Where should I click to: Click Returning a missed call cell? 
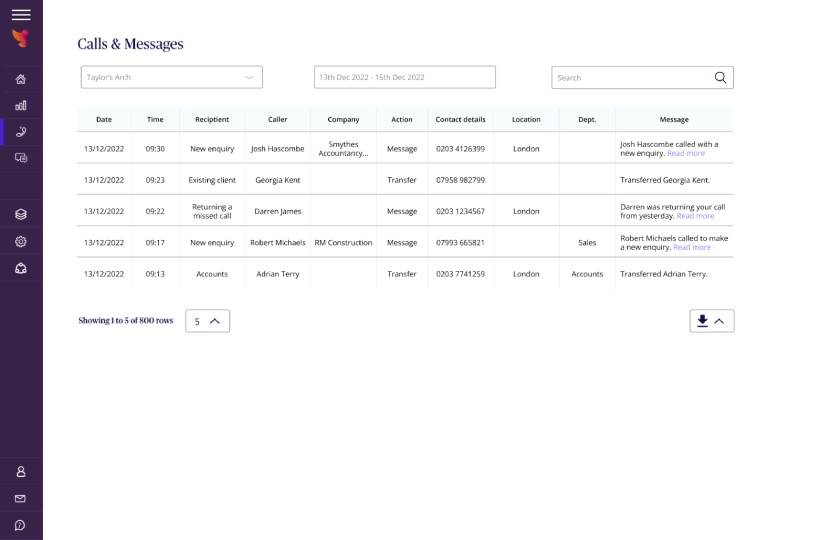click(x=212, y=211)
